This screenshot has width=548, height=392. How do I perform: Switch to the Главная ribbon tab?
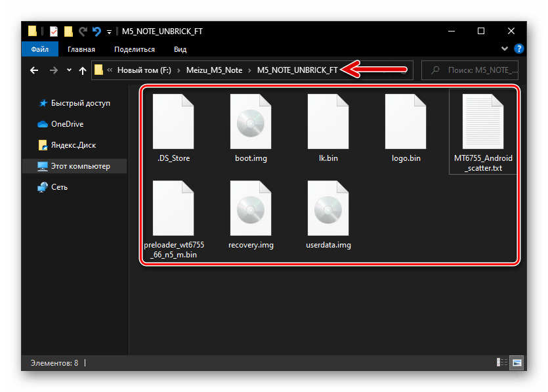coord(81,49)
